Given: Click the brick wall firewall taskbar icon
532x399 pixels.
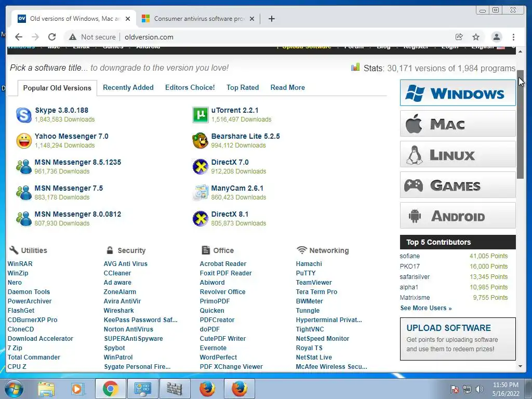Looking at the screenshot, I should pyautogui.click(x=175, y=389).
